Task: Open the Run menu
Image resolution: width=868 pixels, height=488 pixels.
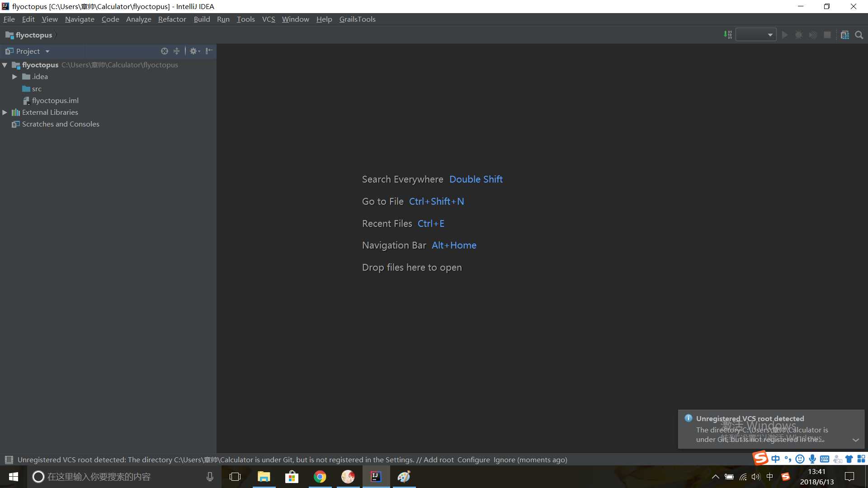Action: point(223,19)
